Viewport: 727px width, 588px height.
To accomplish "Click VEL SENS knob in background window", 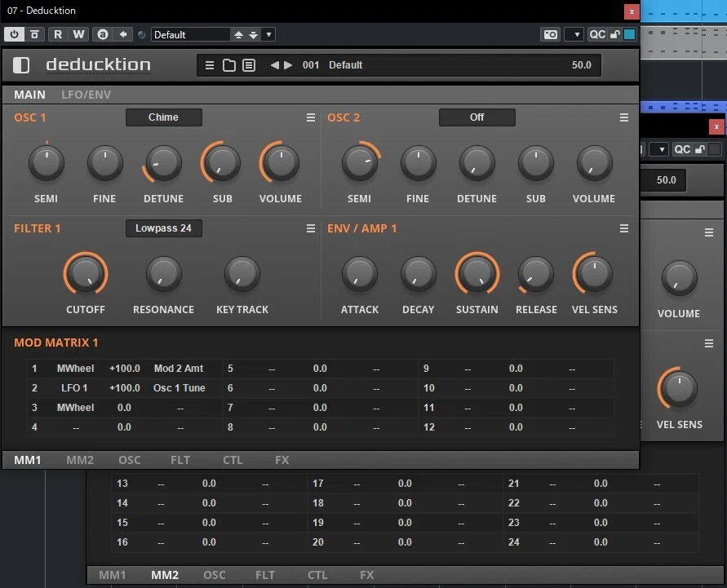I will coord(679,389).
